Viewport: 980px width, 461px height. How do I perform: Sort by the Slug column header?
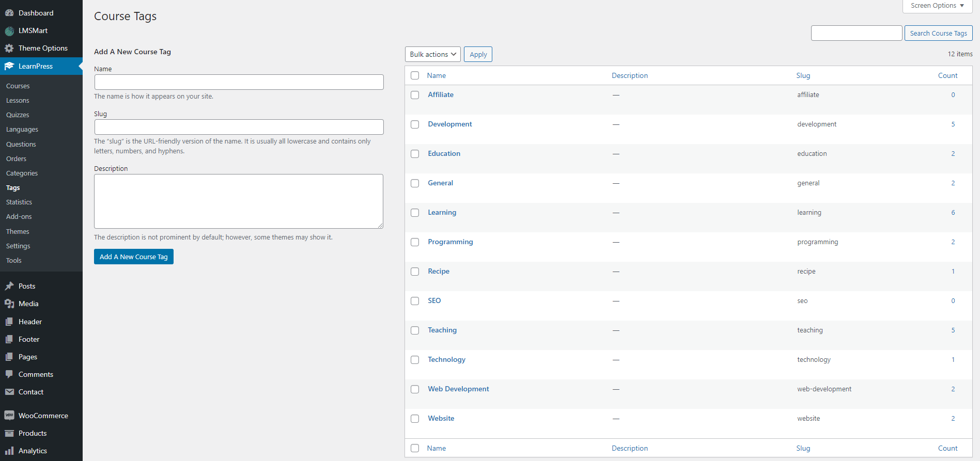(x=803, y=75)
